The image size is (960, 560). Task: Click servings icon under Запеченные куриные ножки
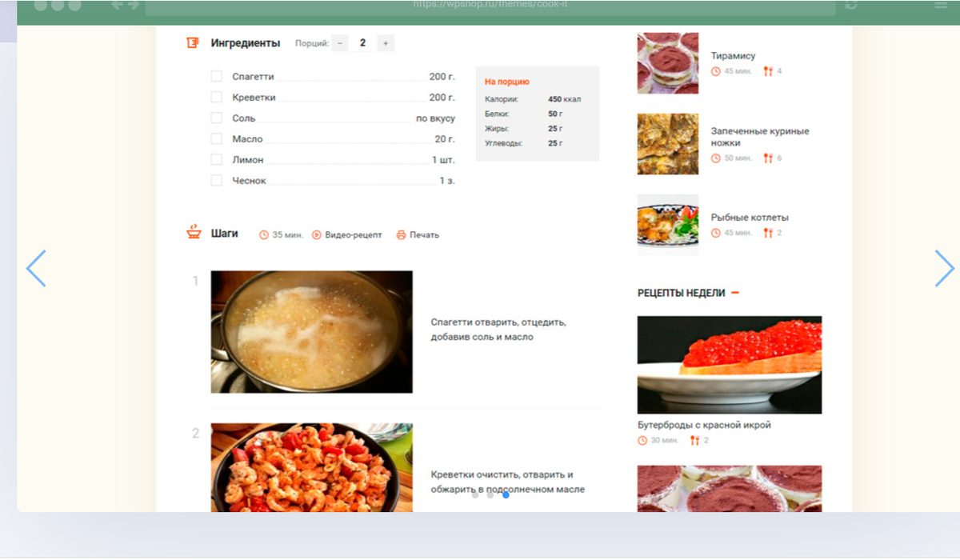768,158
